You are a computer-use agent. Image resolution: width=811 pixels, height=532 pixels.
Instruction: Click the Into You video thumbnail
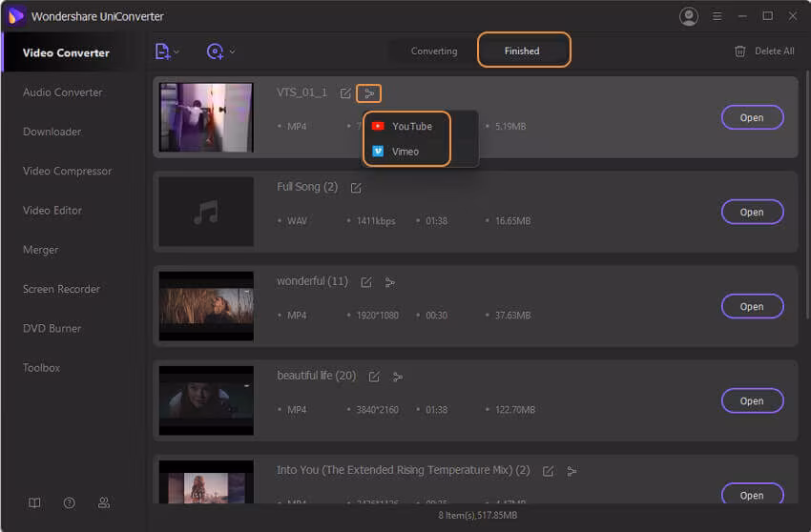click(206, 481)
